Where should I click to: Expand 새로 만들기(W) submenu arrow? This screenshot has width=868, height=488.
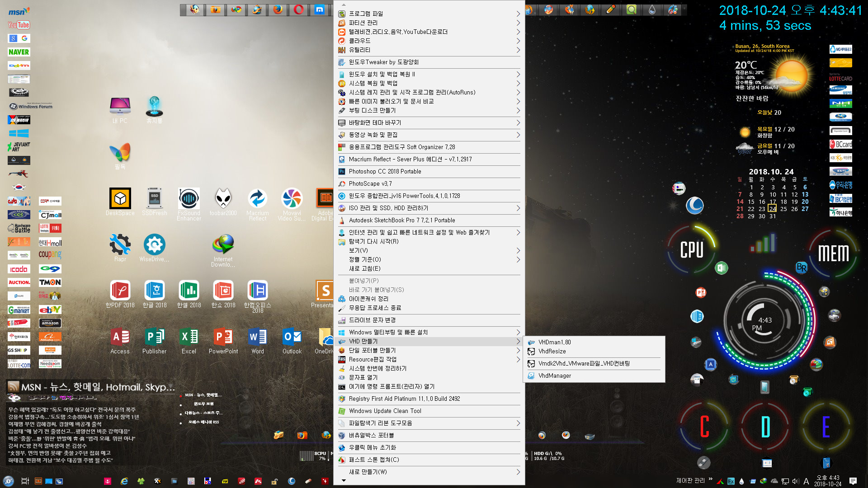coord(518,472)
